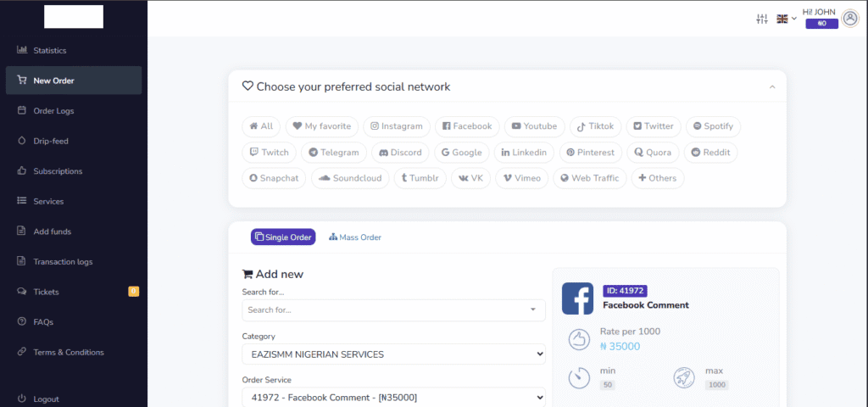
Task: Select New Order in the sidebar
Action: tap(74, 81)
